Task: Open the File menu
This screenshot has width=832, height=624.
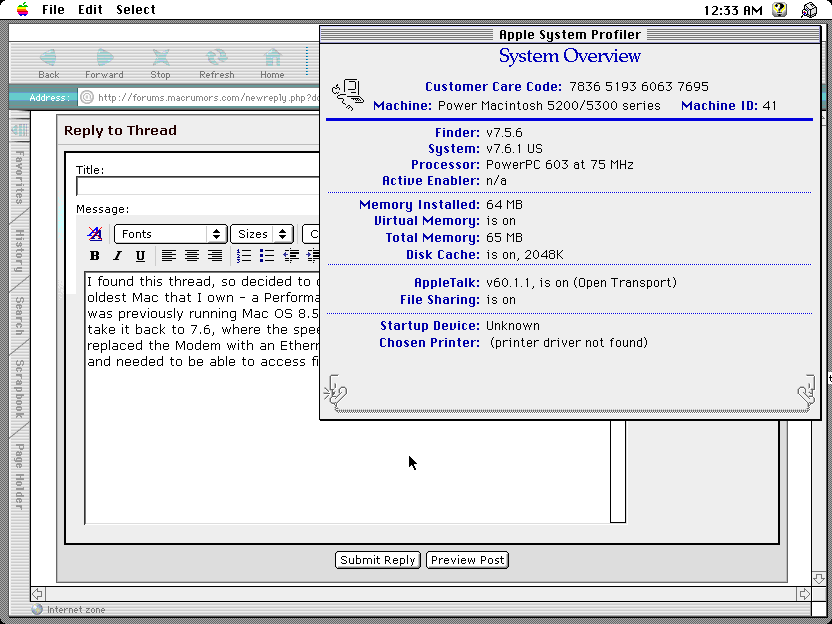Action: click(53, 10)
